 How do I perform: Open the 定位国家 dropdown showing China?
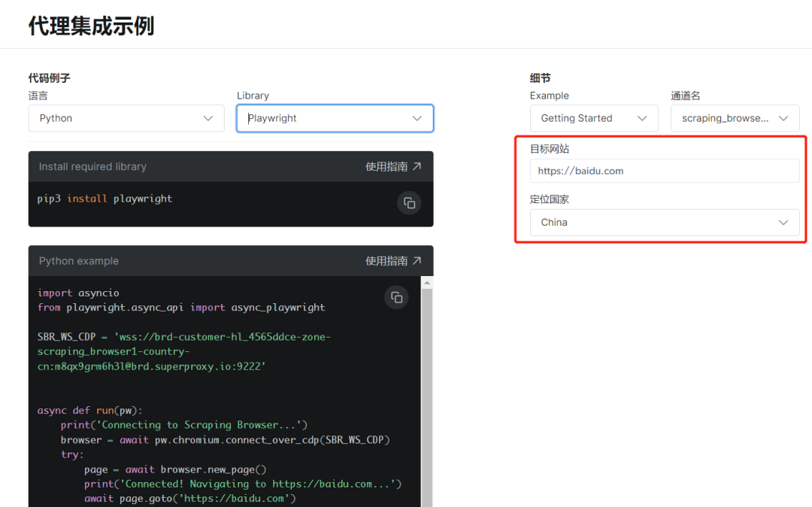[665, 222]
